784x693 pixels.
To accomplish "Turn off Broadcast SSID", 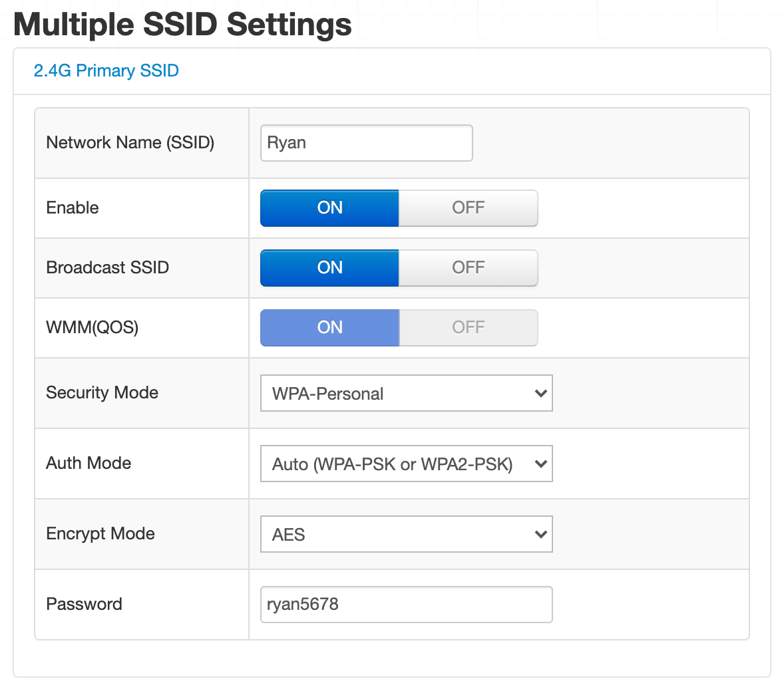I will [x=468, y=267].
